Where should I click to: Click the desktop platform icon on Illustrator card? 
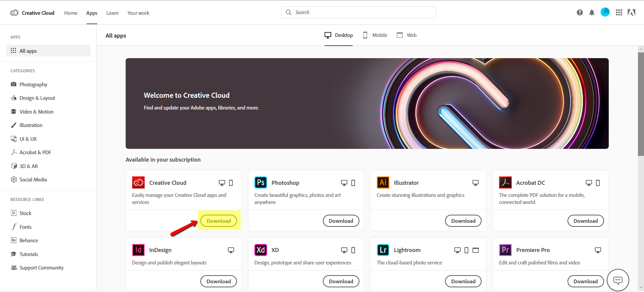point(476,183)
